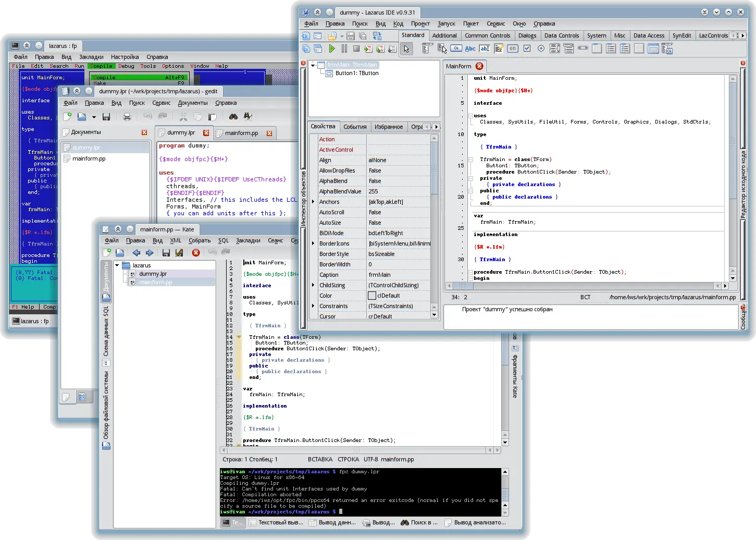
Task: Click the AlphaBlendValue 255 field
Action: coord(399,191)
